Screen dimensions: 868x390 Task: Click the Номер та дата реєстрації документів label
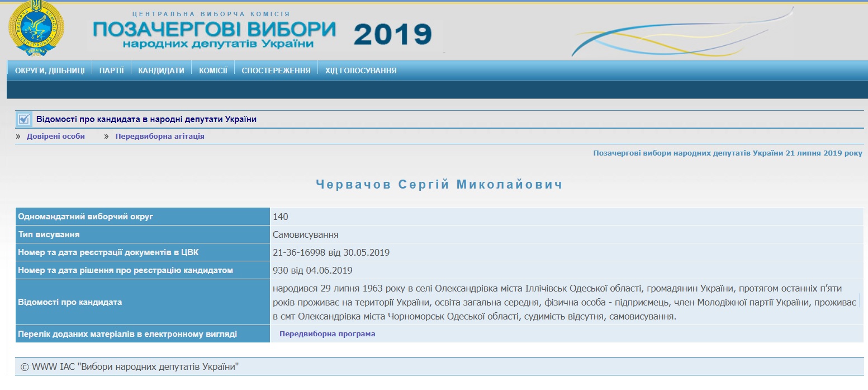[x=143, y=252]
